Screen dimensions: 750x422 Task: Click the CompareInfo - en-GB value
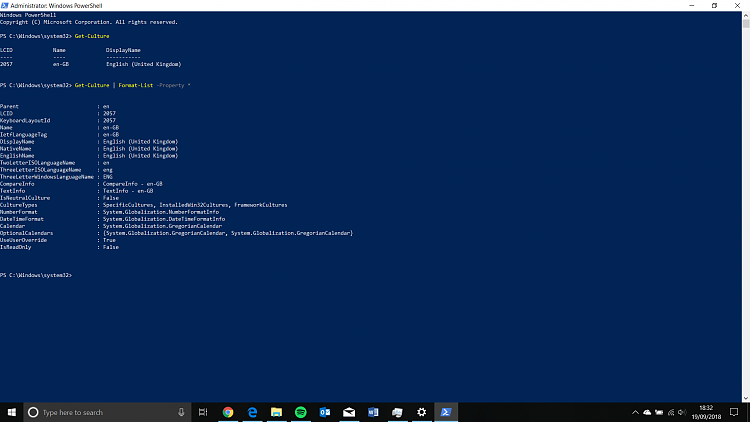click(132, 184)
